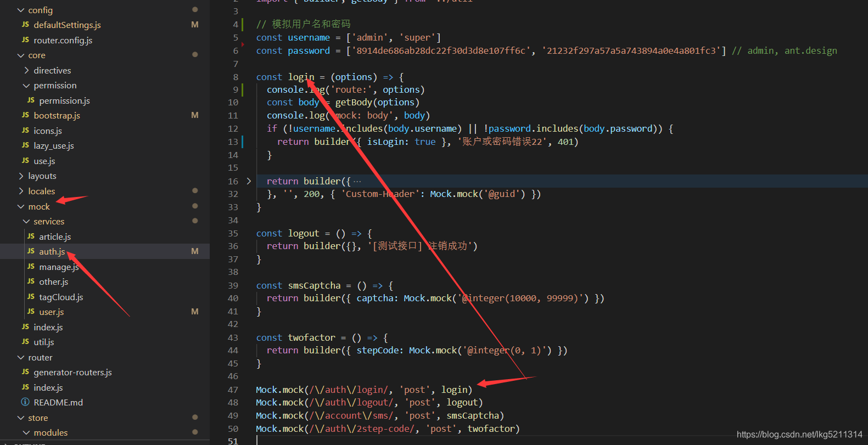Click the change dot on mock folder
This screenshot has height=445, width=868.
[x=195, y=206]
